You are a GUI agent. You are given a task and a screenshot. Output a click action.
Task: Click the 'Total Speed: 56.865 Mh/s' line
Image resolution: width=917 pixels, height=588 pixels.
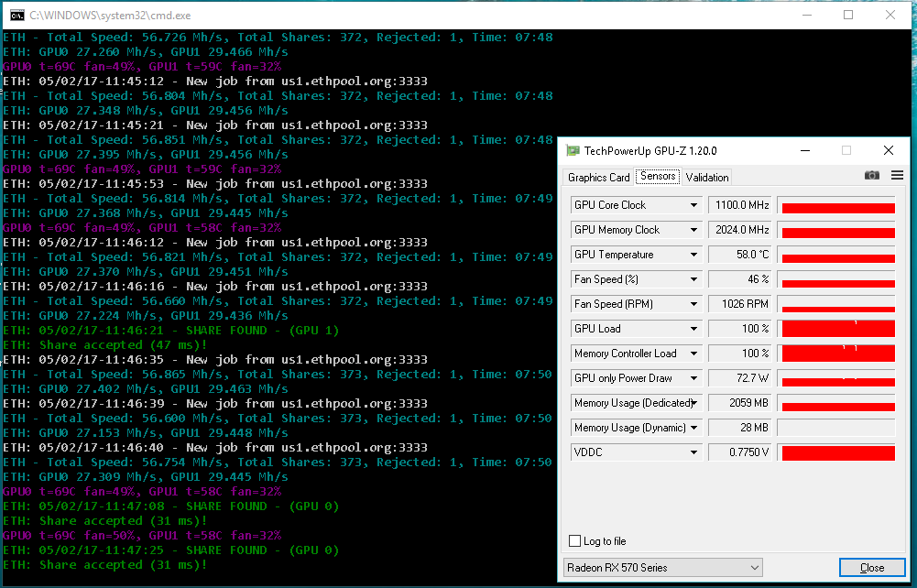pos(278,374)
